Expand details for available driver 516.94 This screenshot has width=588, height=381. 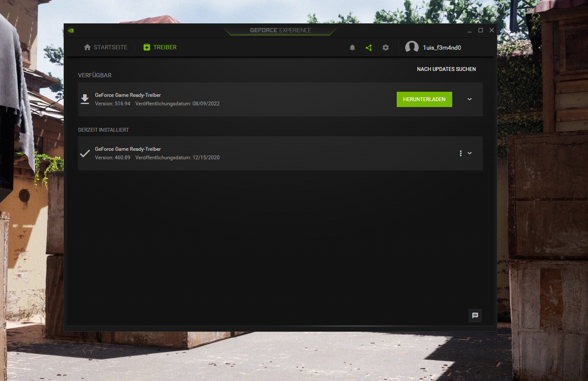(470, 99)
